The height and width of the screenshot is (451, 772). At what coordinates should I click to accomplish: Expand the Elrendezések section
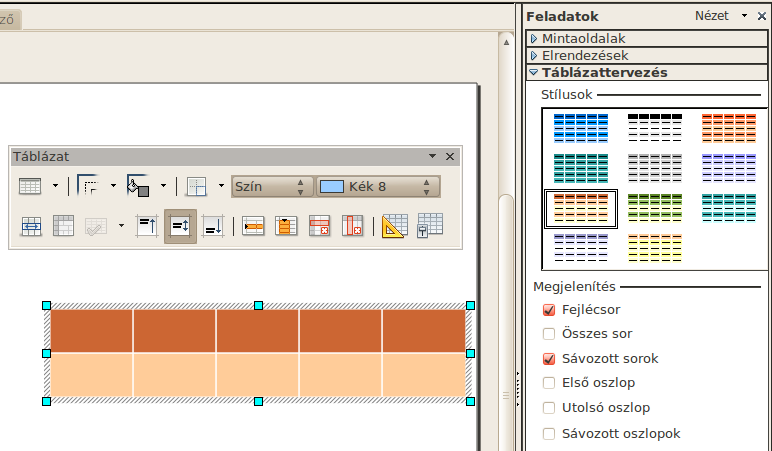647,55
